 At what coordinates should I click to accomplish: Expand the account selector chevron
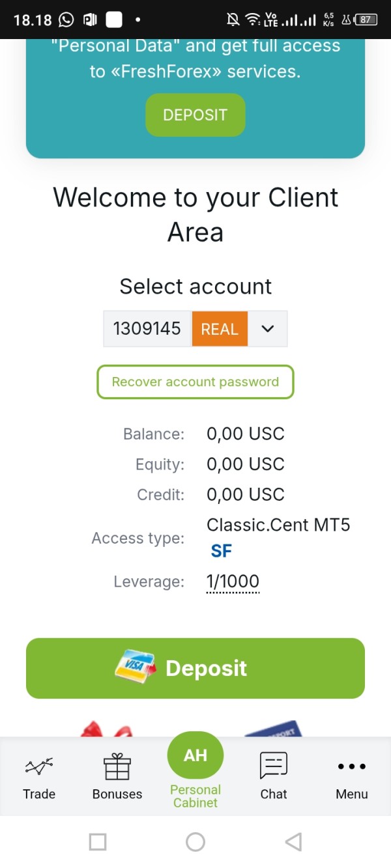click(267, 329)
